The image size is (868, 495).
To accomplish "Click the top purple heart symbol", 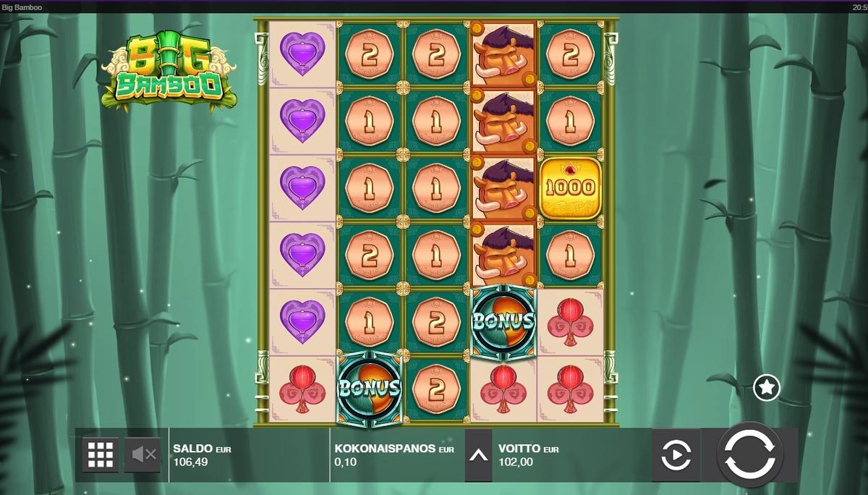I will pyautogui.click(x=302, y=54).
